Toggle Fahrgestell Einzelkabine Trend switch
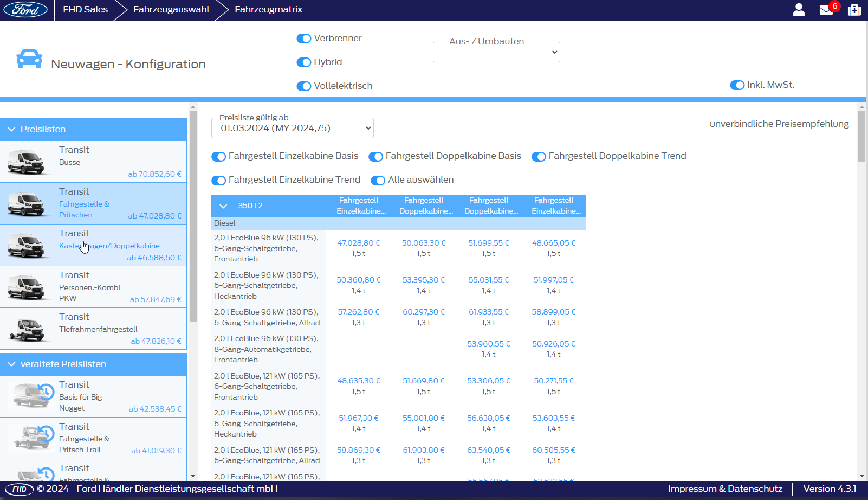Image resolution: width=868 pixels, height=500 pixels. click(218, 181)
